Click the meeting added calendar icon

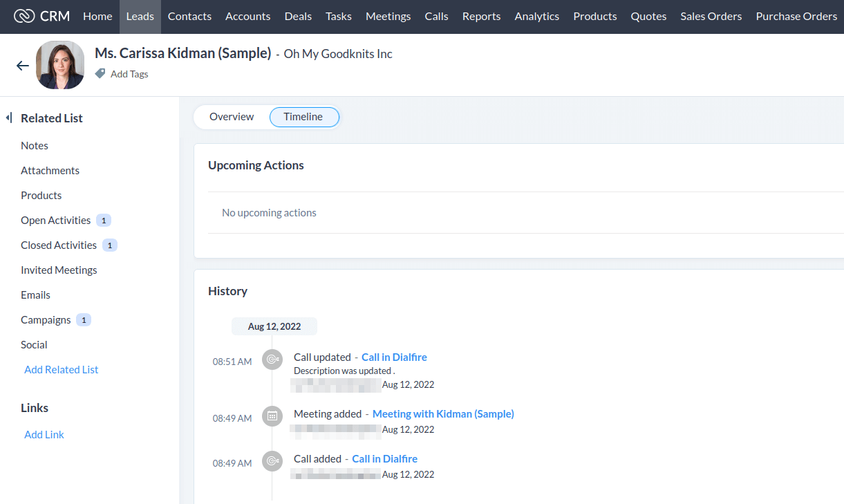pyautogui.click(x=272, y=416)
